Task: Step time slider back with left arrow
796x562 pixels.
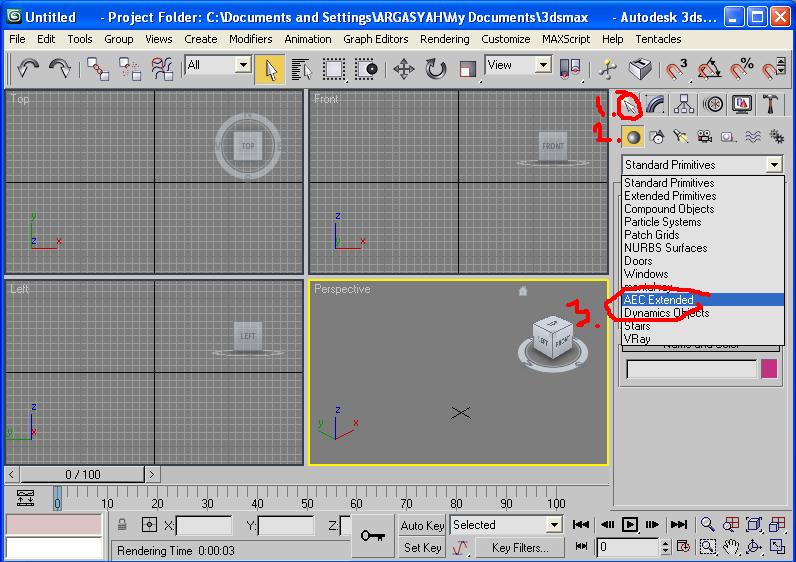Action: click(x=12, y=474)
